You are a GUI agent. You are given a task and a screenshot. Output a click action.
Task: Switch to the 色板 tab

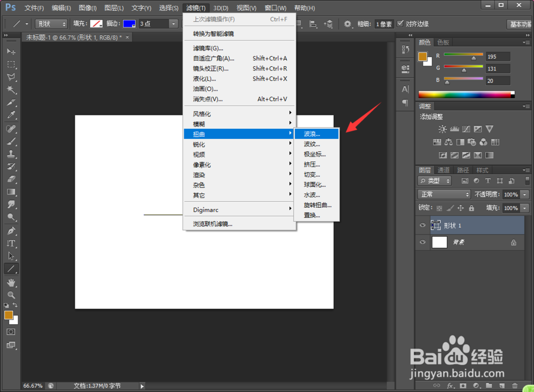coord(443,42)
